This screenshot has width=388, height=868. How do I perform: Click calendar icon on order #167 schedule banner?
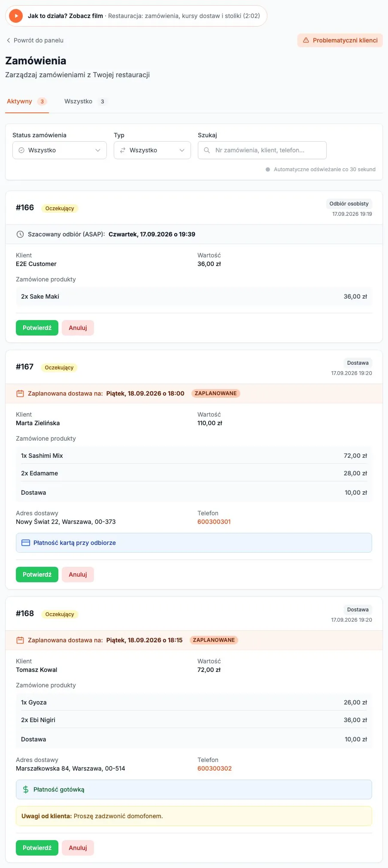tap(20, 393)
